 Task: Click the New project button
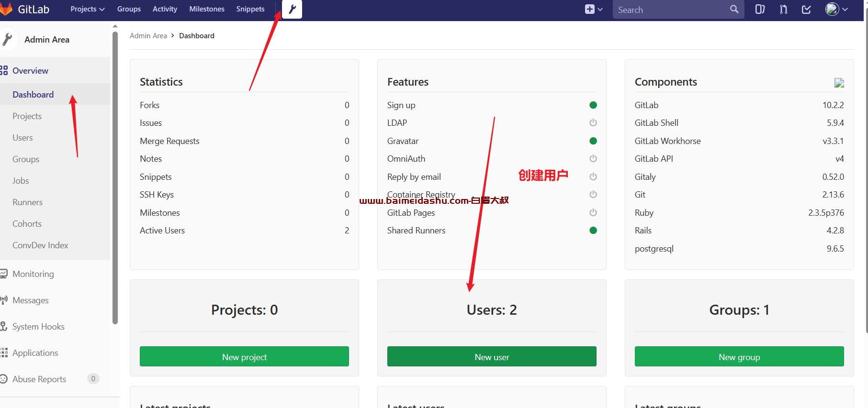tap(244, 357)
